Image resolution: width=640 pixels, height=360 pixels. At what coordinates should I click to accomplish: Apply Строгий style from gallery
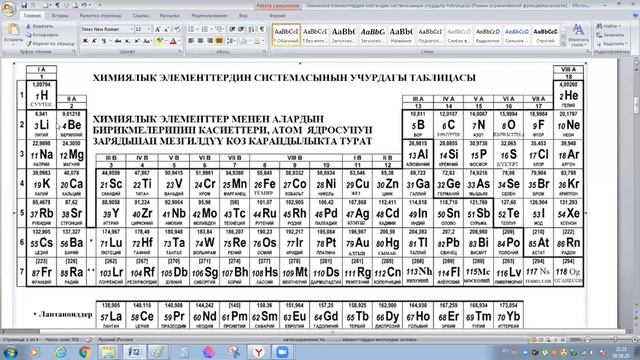click(545, 35)
